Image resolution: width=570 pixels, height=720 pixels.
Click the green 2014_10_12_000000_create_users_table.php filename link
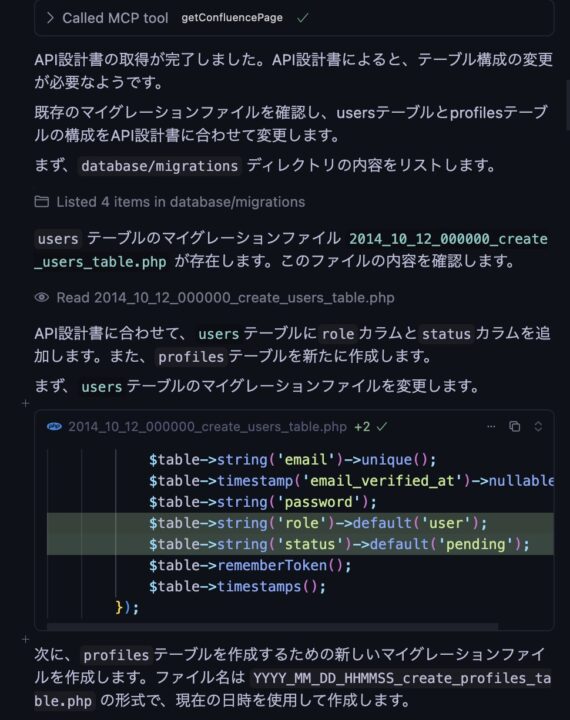(x=291, y=250)
